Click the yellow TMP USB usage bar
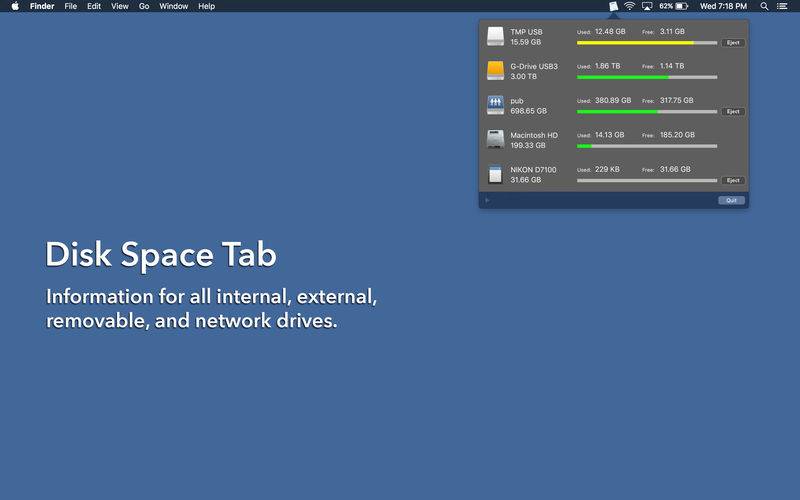Viewport: 800px width, 500px height. [647, 43]
